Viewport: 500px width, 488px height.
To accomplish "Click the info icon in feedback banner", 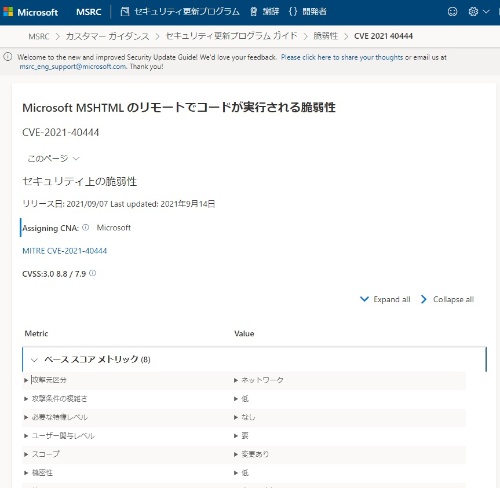I will pyautogui.click(x=8, y=57).
